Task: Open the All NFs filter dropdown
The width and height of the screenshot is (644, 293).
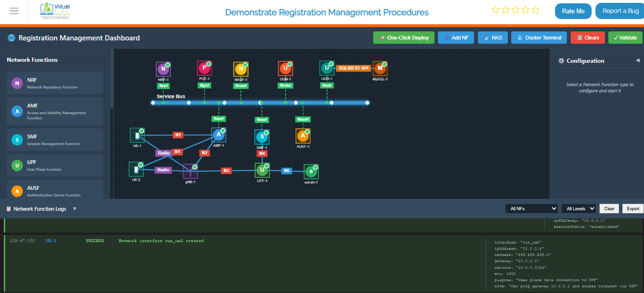Action: [x=531, y=208]
